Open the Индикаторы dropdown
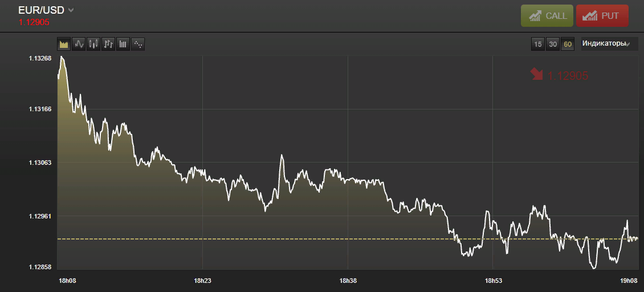The image size is (644, 292). pyautogui.click(x=606, y=43)
